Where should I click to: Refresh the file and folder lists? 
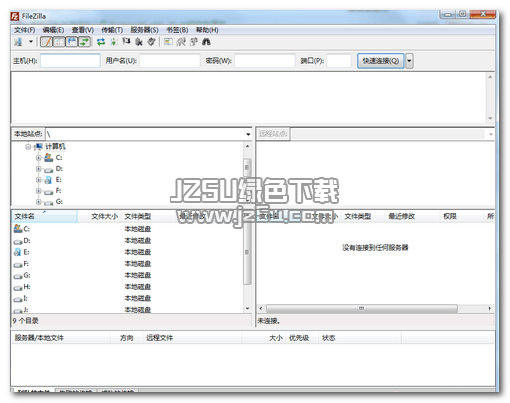point(101,42)
